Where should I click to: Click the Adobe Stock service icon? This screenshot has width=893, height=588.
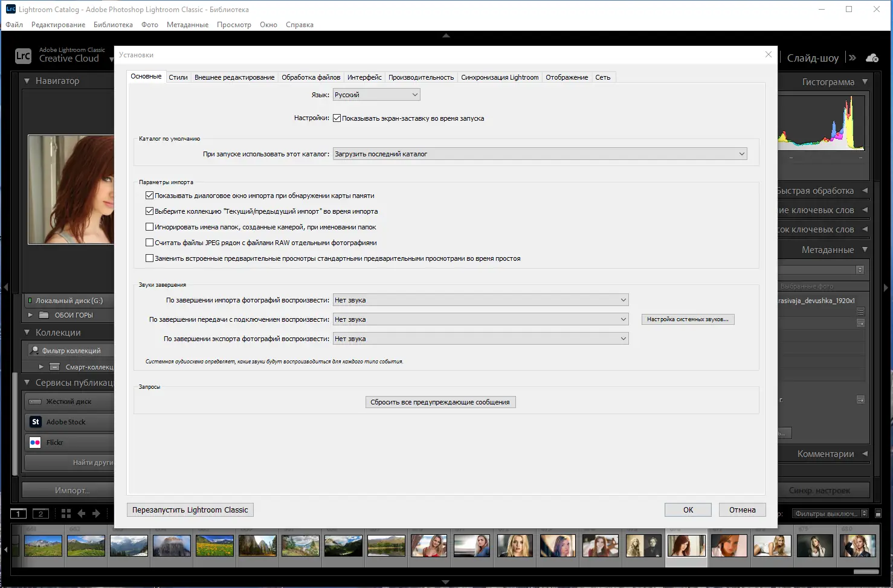[x=35, y=422]
